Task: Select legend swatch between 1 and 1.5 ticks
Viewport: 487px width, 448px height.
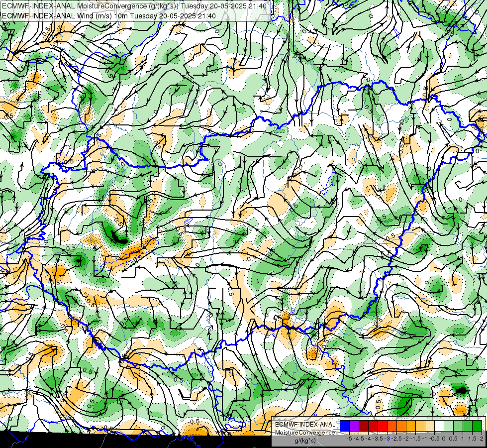Action: click(468, 426)
